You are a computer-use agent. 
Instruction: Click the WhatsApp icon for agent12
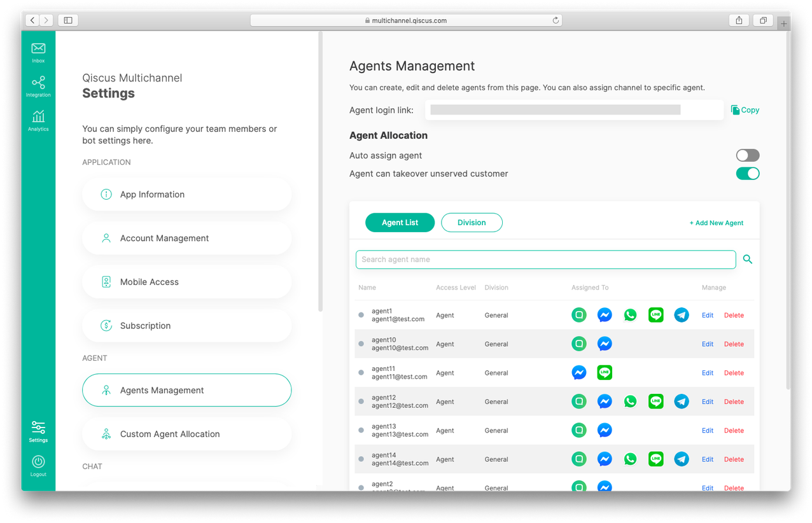pyautogui.click(x=630, y=401)
